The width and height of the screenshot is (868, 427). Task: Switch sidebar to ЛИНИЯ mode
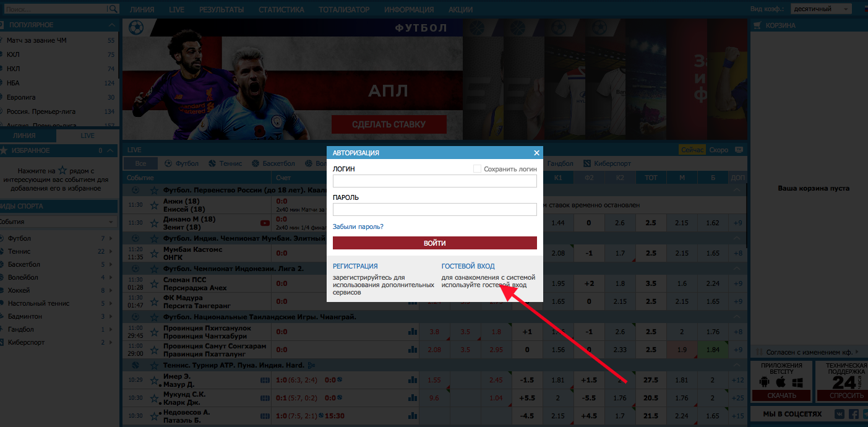[x=28, y=136]
